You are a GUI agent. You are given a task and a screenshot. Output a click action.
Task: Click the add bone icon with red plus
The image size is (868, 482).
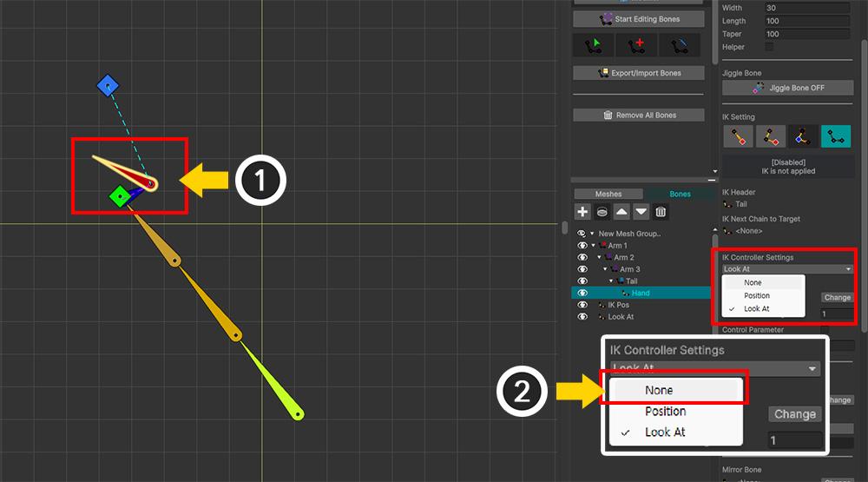point(638,45)
